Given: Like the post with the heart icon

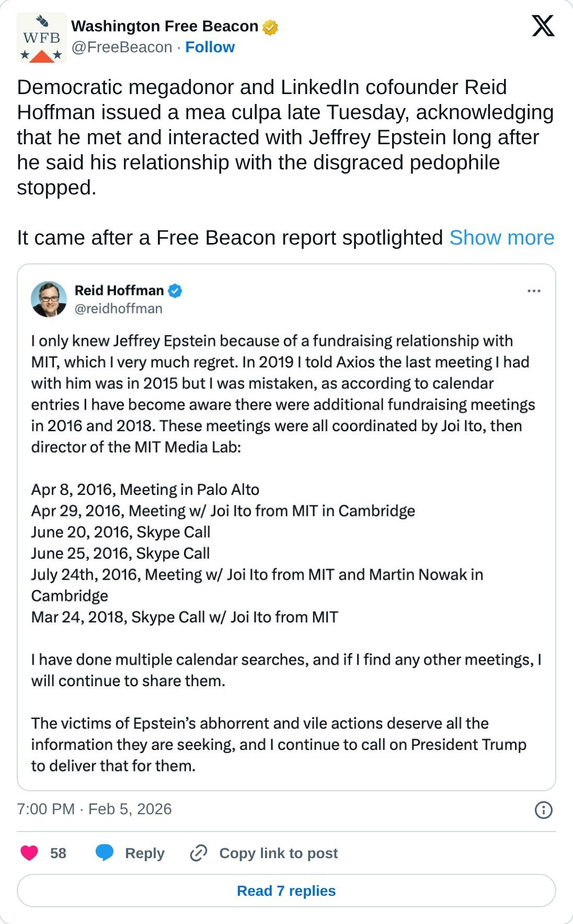Looking at the screenshot, I should (x=29, y=853).
